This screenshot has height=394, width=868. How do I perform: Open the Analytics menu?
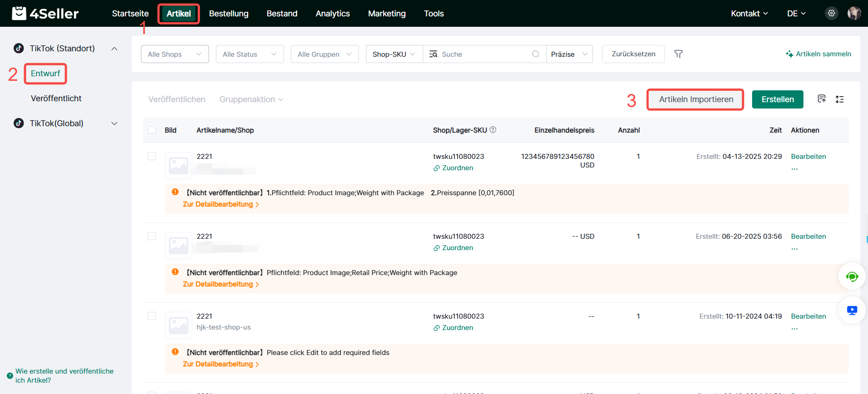tap(333, 14)
